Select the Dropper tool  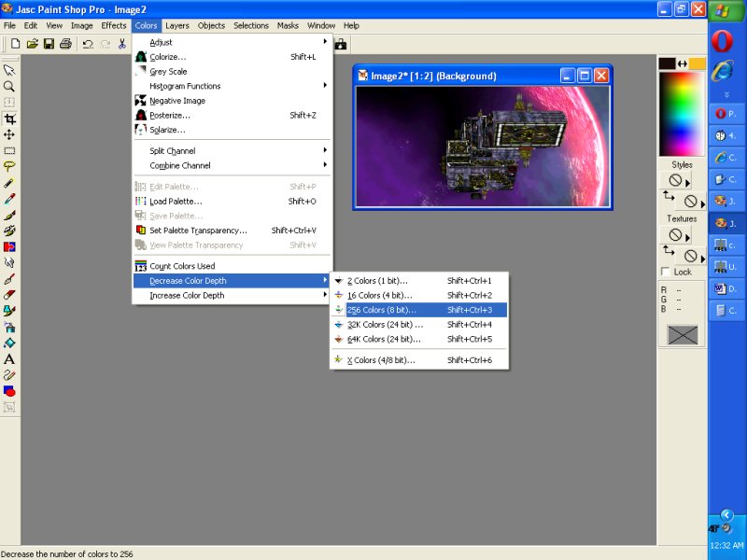(9, 199)
